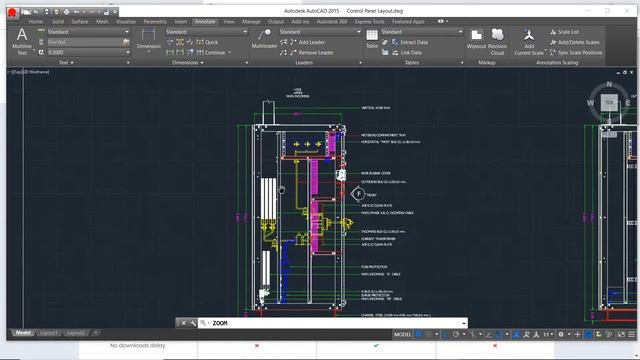Open the AutoCAD application menu button

[x=13, y=13]
